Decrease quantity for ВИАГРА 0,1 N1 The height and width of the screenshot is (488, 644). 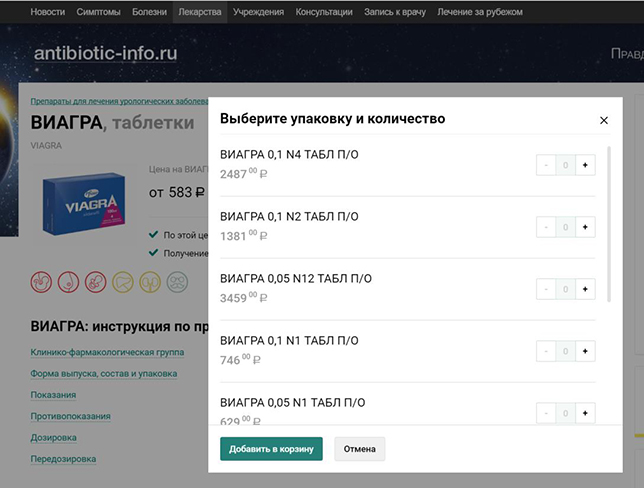click(546, 351)
